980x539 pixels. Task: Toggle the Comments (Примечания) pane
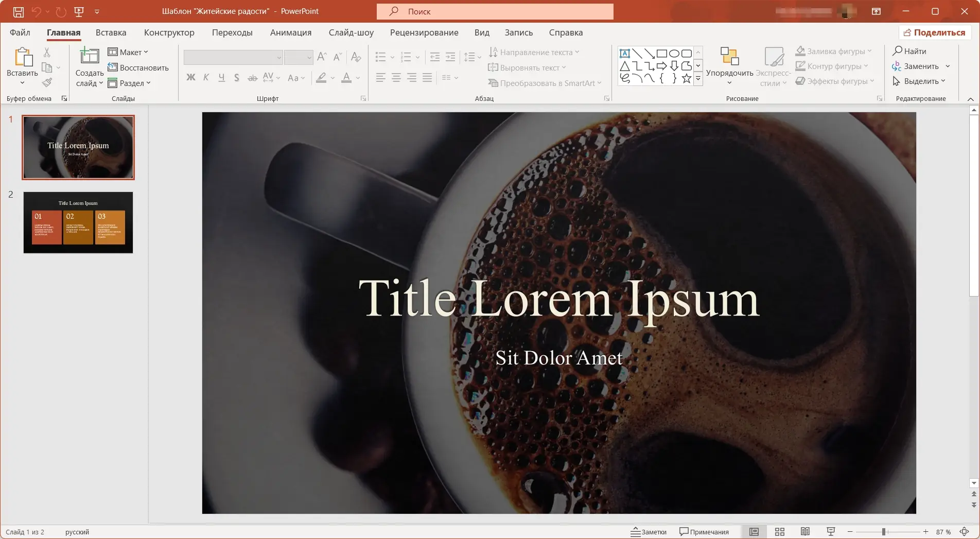[704, 532]
